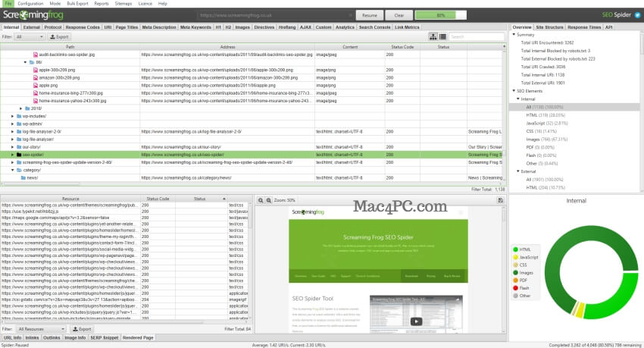The width and height of the screenshot is (644, 348).
Task: Click the seo-spider/ folder icon
Action: click(x=19, y=155)
